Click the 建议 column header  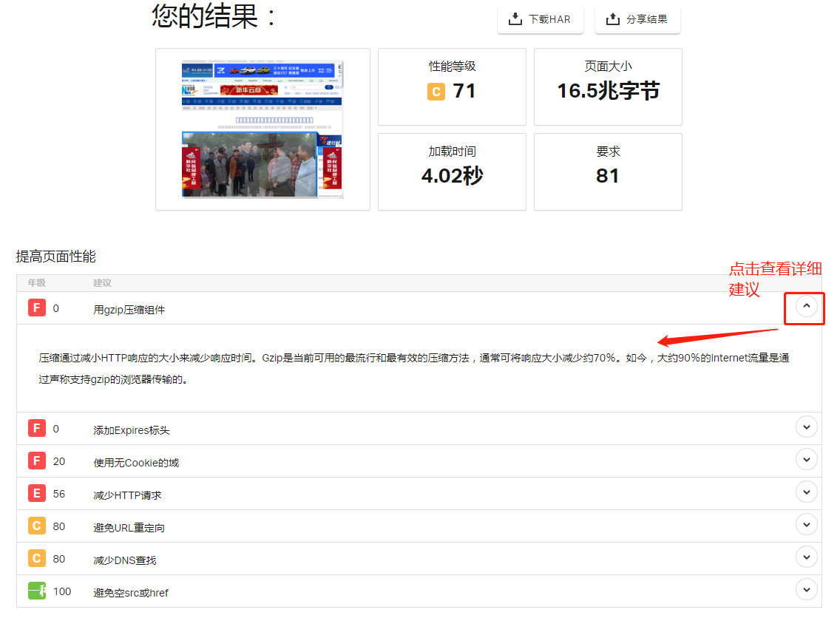pos(102,283)
